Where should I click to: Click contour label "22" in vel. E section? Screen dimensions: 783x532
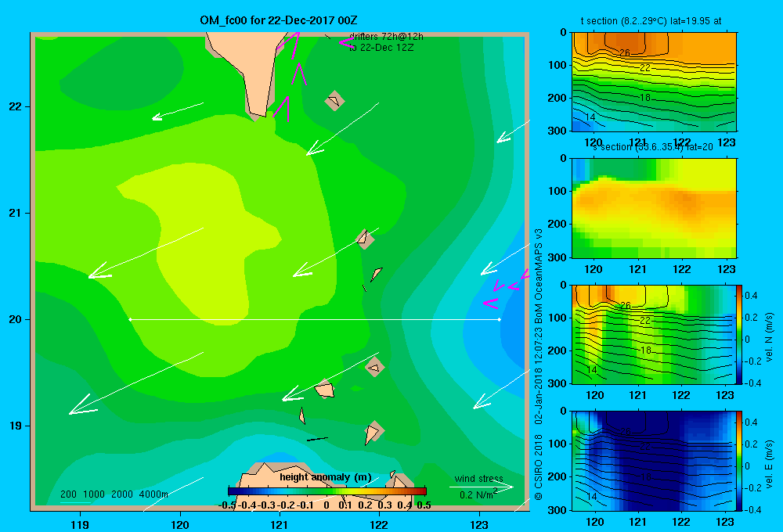(x=645, y=447)
